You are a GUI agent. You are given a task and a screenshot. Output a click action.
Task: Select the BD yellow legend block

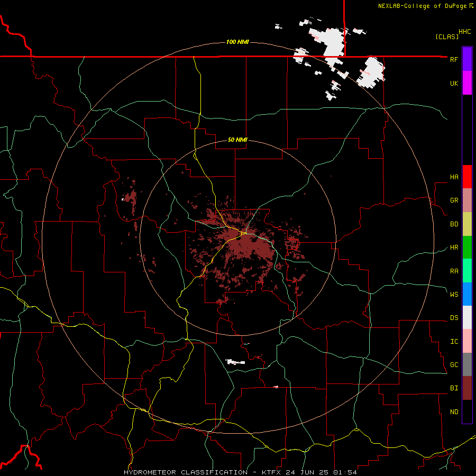pos(467,224)
